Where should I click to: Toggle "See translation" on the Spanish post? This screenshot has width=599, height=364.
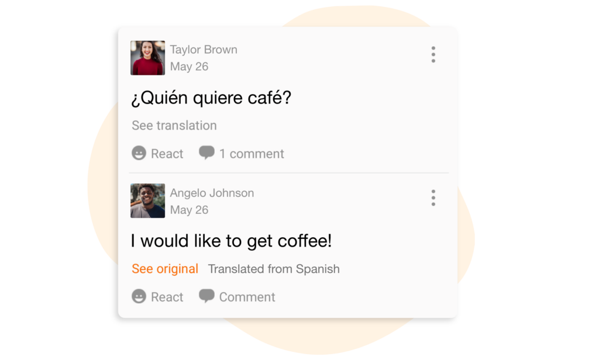(174, 126)
